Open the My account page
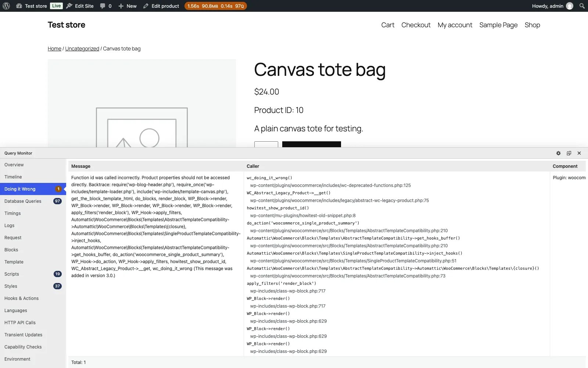This screenshot has width=588, height=368. pyautogui.click(x=455, y=25)
